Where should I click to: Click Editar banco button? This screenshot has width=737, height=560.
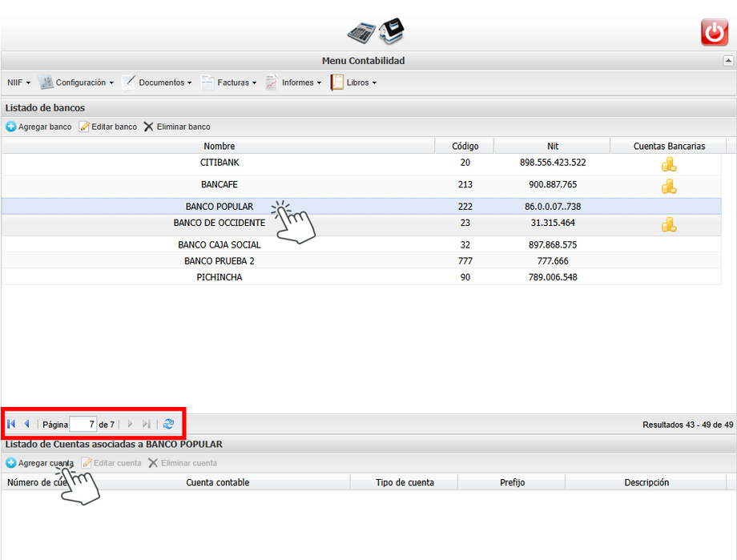pos(108,127)
